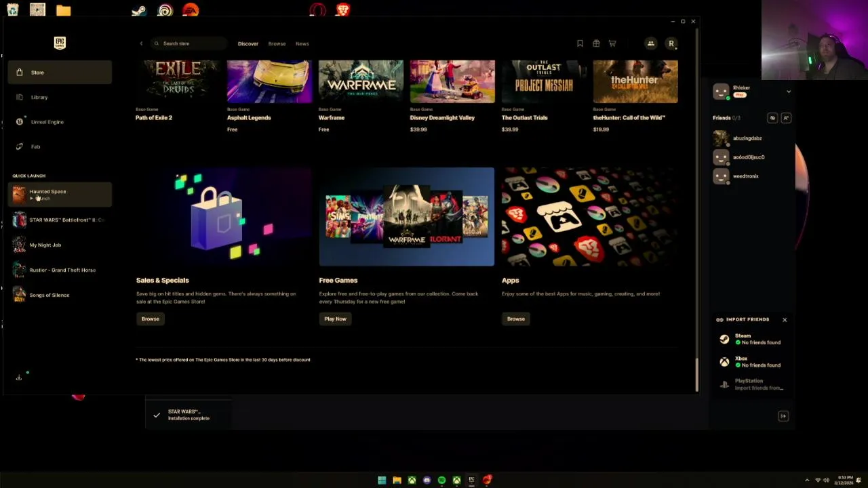Click Browse under Sales & Specials

[151, 319]
